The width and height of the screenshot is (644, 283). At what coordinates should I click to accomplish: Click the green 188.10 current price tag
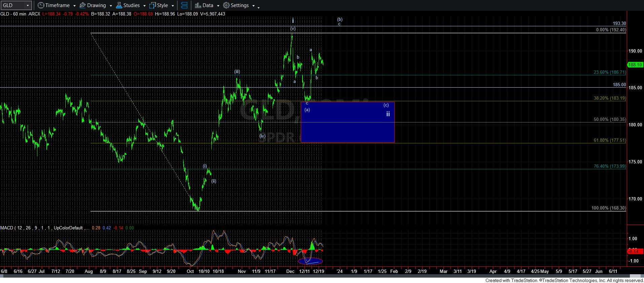click(635, 65)
